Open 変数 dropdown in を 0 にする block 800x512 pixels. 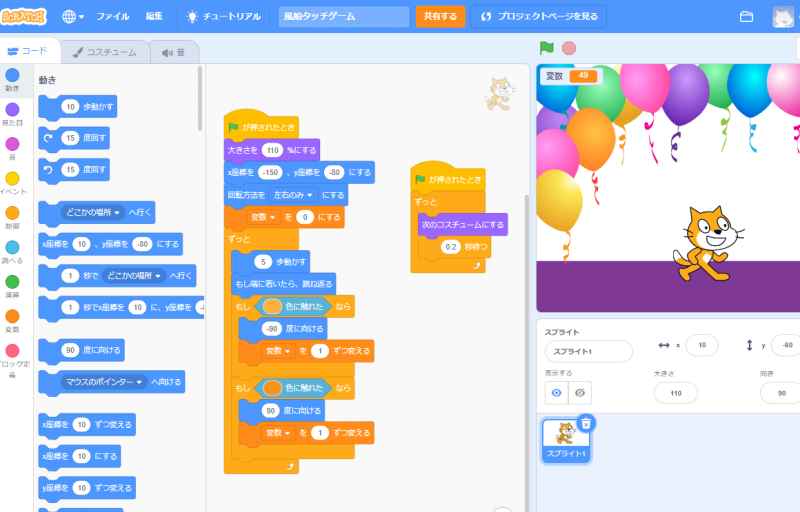click(263, 217)
